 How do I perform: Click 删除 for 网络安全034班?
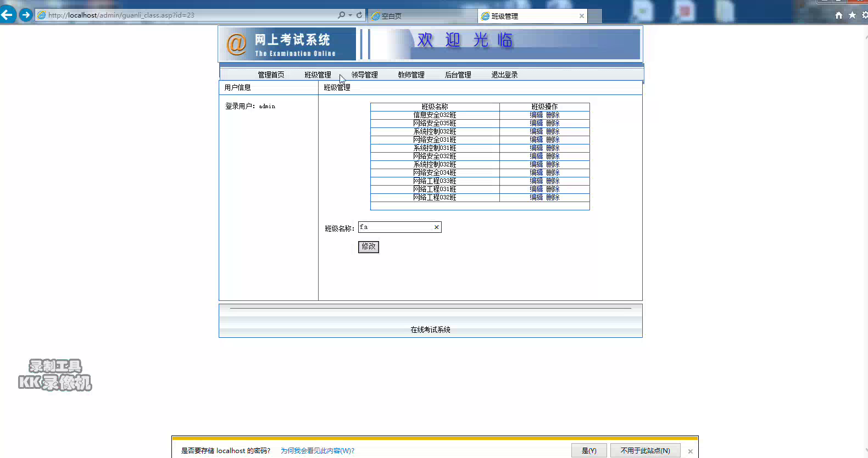pyautogui.click(x=553, y=172)
